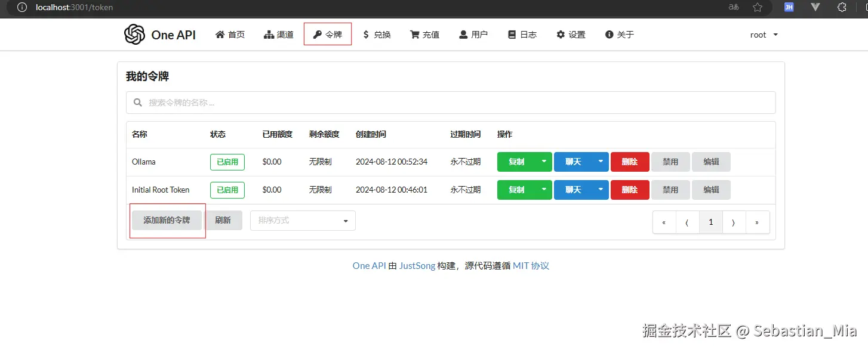Click the 状态 column header
Screen dimensions: 868x350
click(218, 134)
